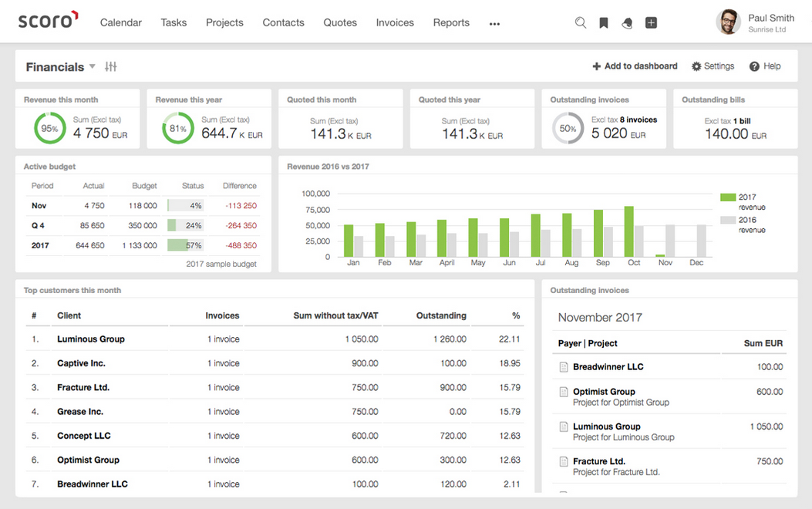Click the 2017 revenue green legend swatch
This screenshot has height=509, width=812.
click(728, 197)
